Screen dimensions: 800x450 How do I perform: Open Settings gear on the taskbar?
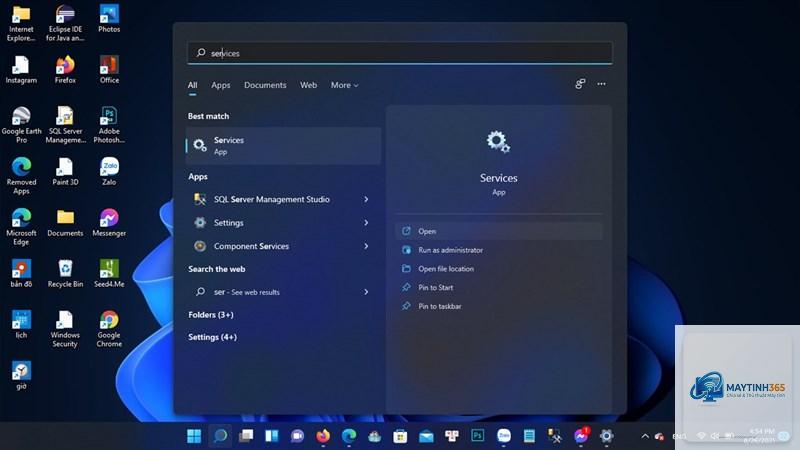606,436
